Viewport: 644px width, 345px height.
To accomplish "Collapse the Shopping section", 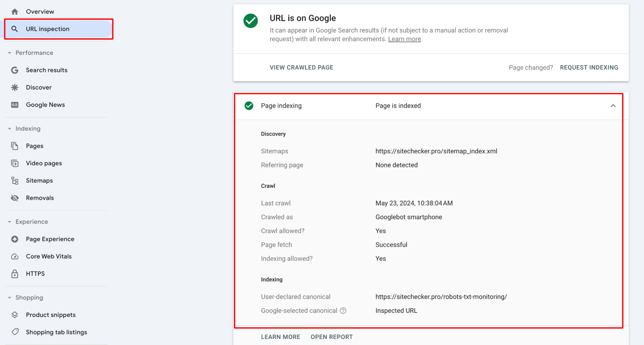I will tap(9, 298).
